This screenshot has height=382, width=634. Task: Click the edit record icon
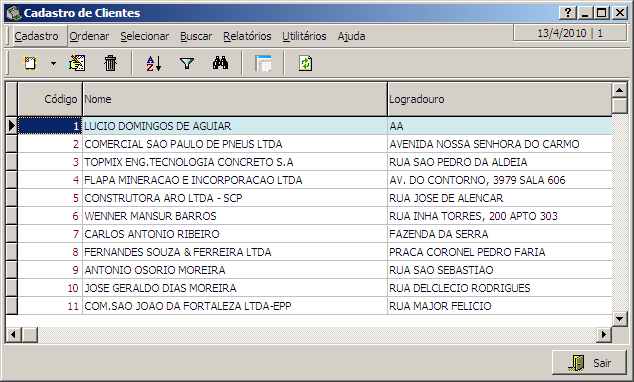[x=77, y=63]
